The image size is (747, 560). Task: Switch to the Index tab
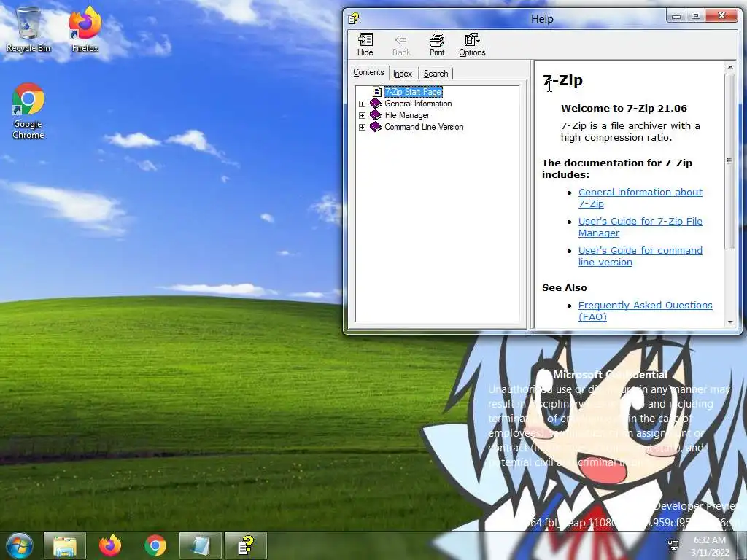tap(403, 74)
